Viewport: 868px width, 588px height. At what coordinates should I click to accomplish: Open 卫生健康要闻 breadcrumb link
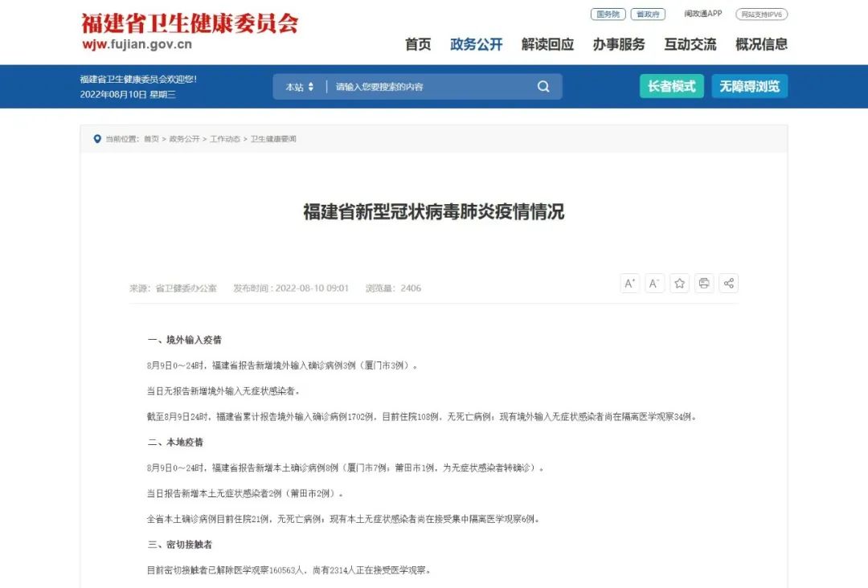click(273, 139)
